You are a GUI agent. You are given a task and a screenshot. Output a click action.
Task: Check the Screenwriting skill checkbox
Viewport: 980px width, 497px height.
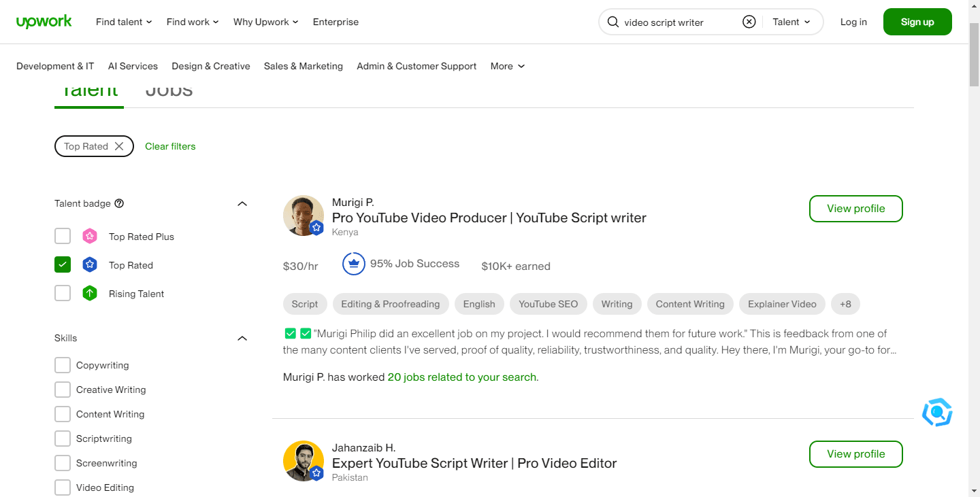(63, 463)
